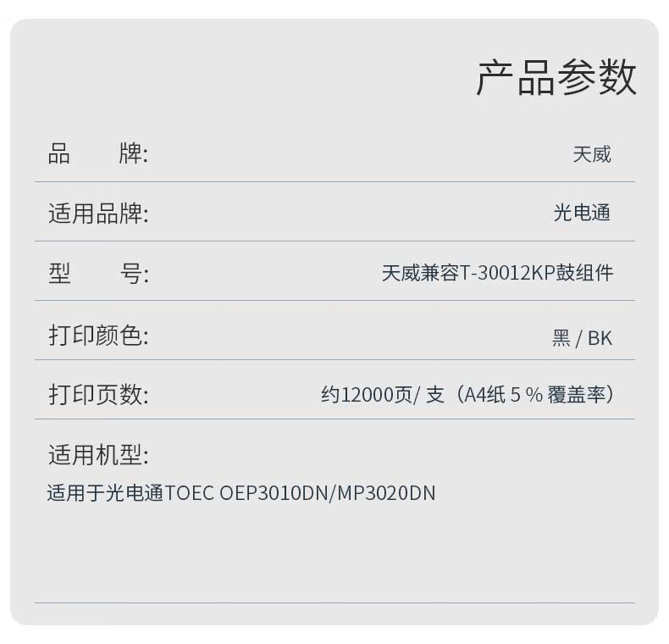Click the 产品参数 title heading
Viewport: 669px width, 644px height.
point(556,78)
